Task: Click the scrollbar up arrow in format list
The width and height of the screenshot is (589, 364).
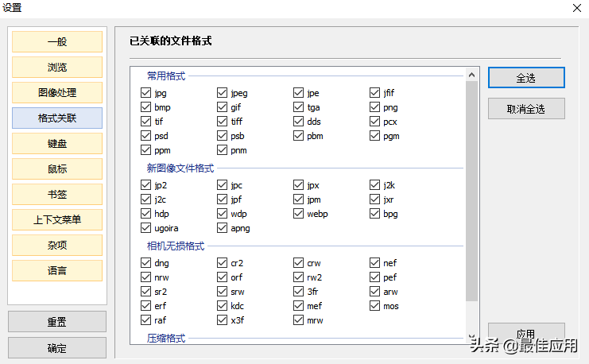Action: 472,75
